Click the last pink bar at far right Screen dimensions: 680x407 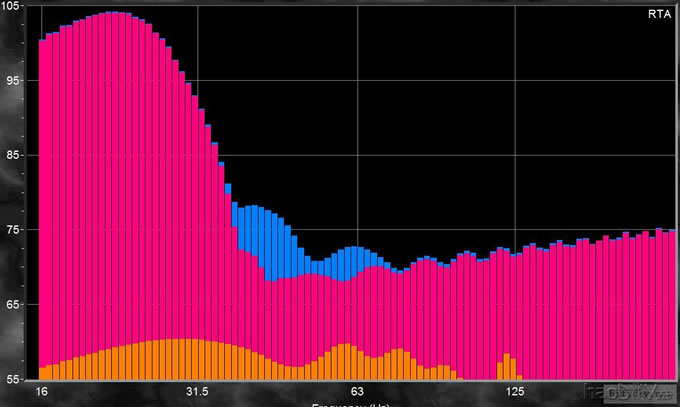[672, 300]
